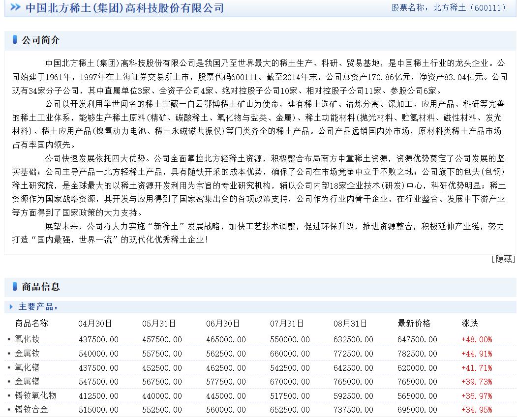Image resolution: width=517 pixels, height=420 pixels.
Task: Click the +48.00% change for 氧化钕
Action: click(x=477, y=339)
